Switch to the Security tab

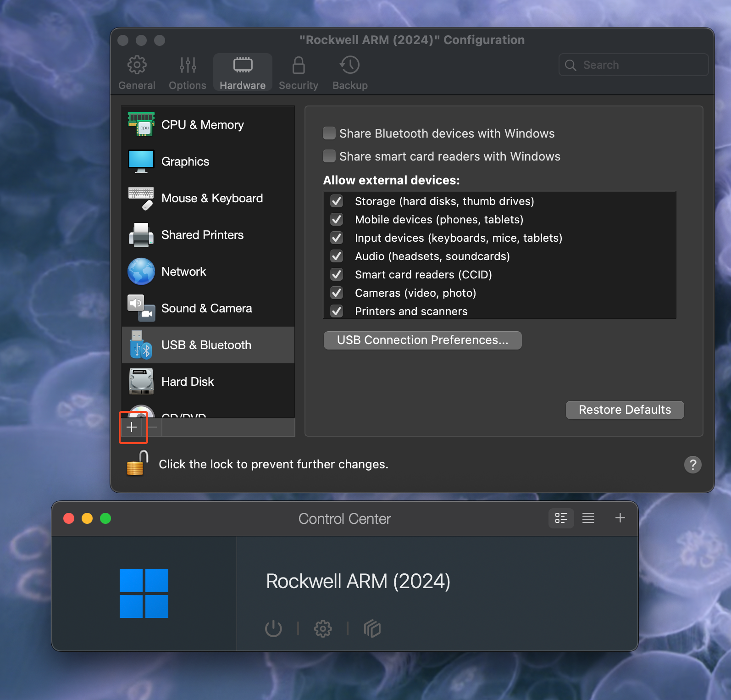[299, 73]
